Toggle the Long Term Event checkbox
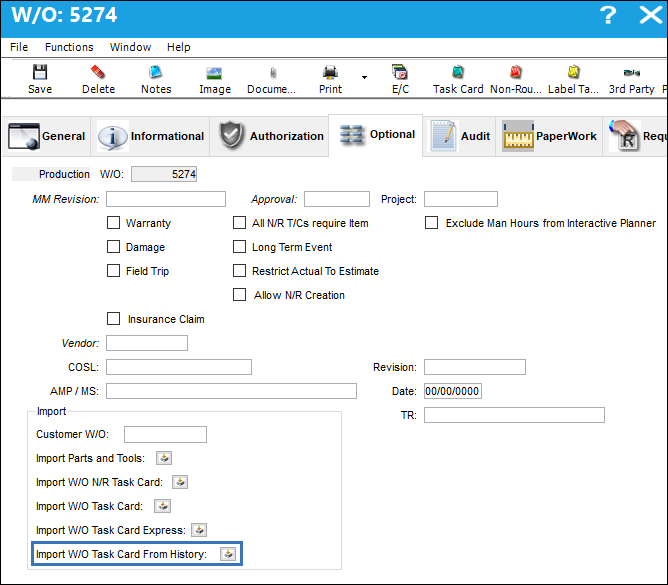This screenshot has width=668, height=585. click(239, 247)
